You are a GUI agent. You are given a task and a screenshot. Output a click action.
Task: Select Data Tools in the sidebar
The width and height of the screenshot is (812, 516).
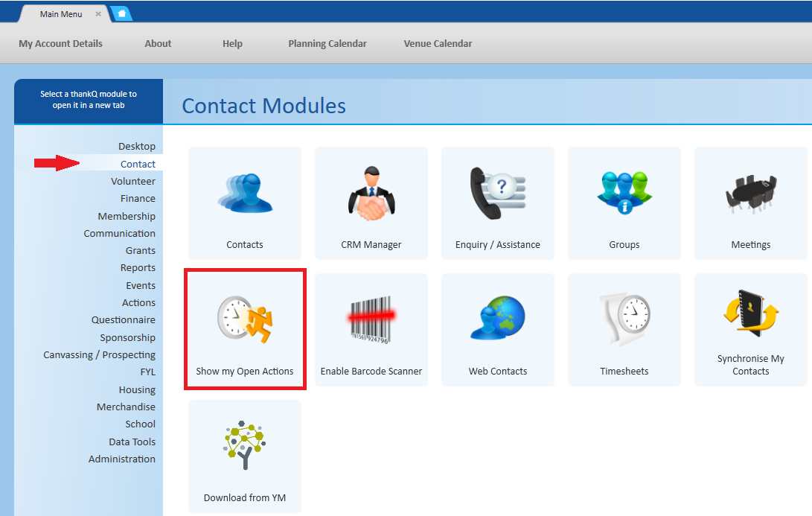point(132,442)
